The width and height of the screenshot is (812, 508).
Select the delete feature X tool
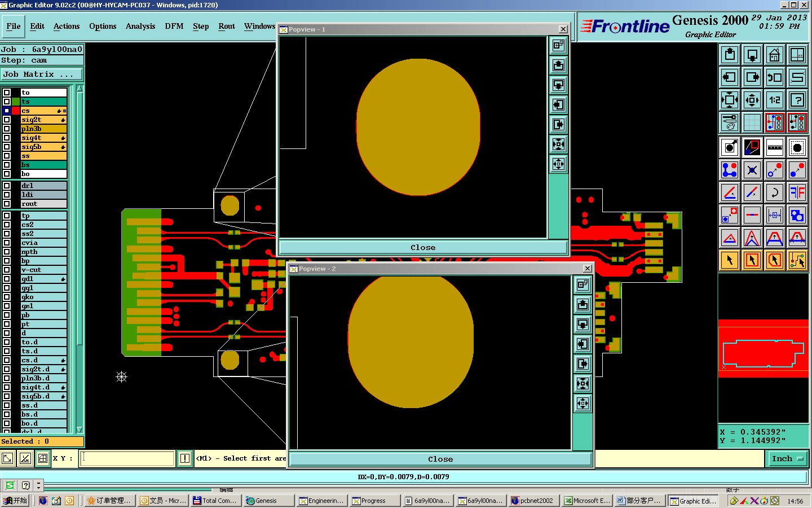pos(752,170)
